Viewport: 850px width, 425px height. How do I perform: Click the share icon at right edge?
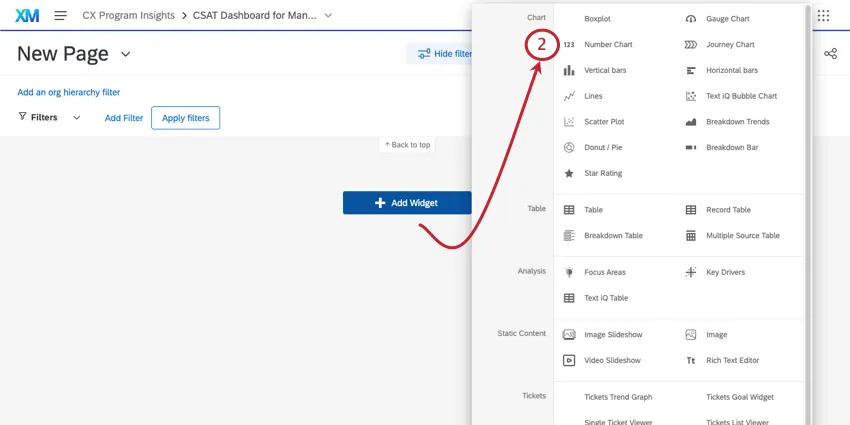pyautogui.click(x=830, y=54)
